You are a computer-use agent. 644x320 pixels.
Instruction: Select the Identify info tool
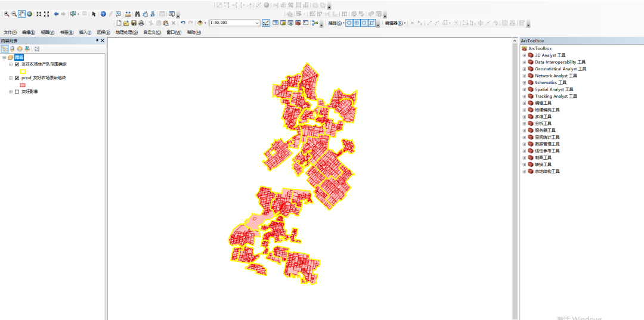tap(103, 14)
